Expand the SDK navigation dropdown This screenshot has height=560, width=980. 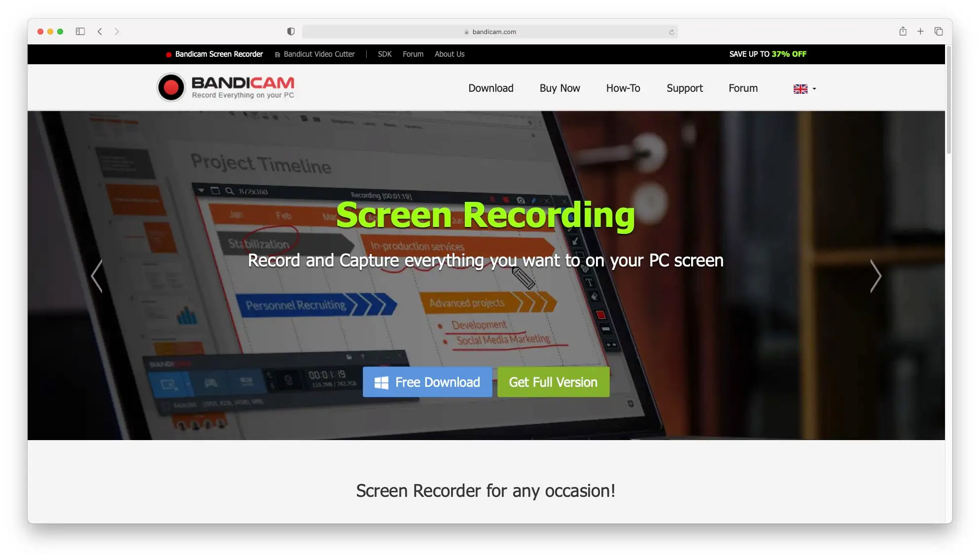tap(385, 55)
